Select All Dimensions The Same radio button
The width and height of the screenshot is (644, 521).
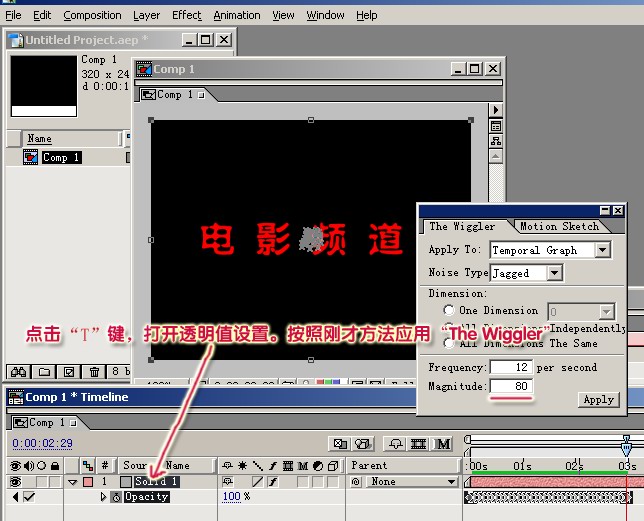coord(449,343)
